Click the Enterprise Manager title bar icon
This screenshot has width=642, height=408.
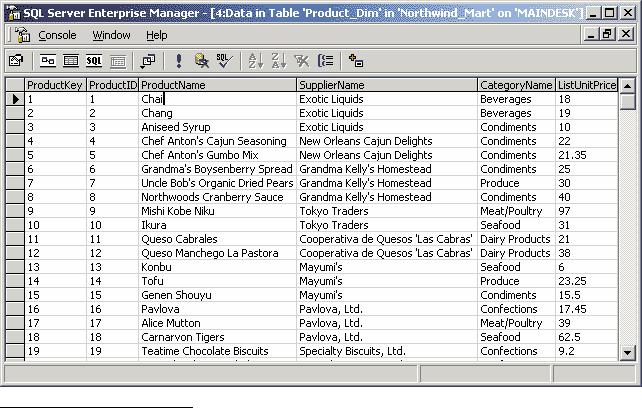click(x=14, y=13)
